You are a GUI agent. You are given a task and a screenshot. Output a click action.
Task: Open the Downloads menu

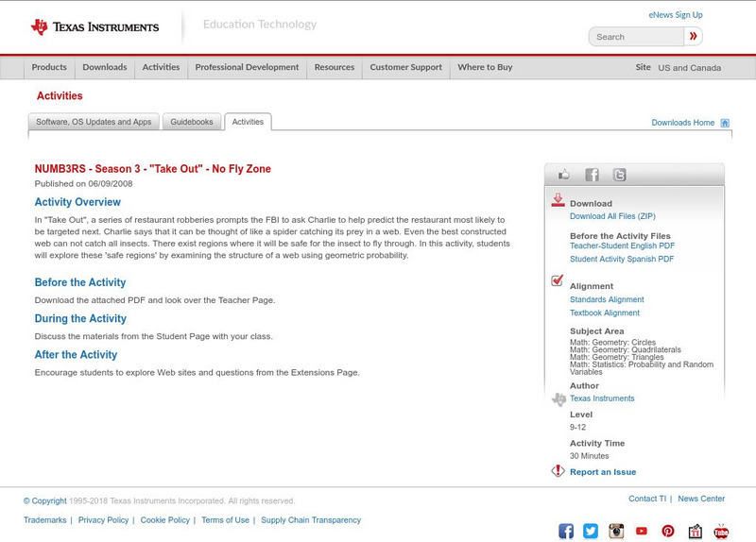[x=105, y=67]
